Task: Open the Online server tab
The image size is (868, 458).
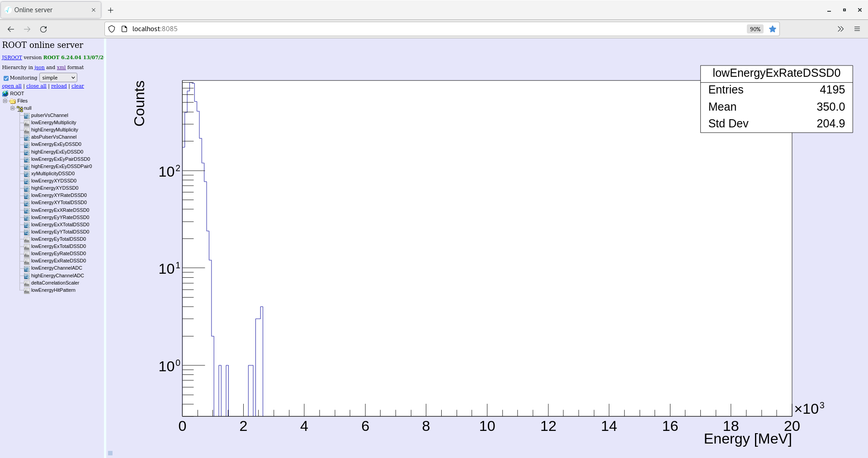Action: point(51,10)
